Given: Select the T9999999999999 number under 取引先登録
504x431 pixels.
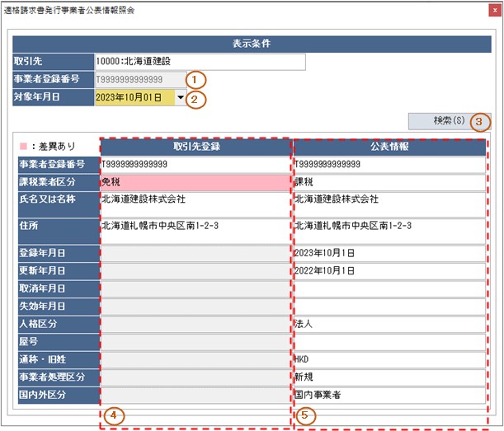Looking at the screenshot, I should pos(195,164).
